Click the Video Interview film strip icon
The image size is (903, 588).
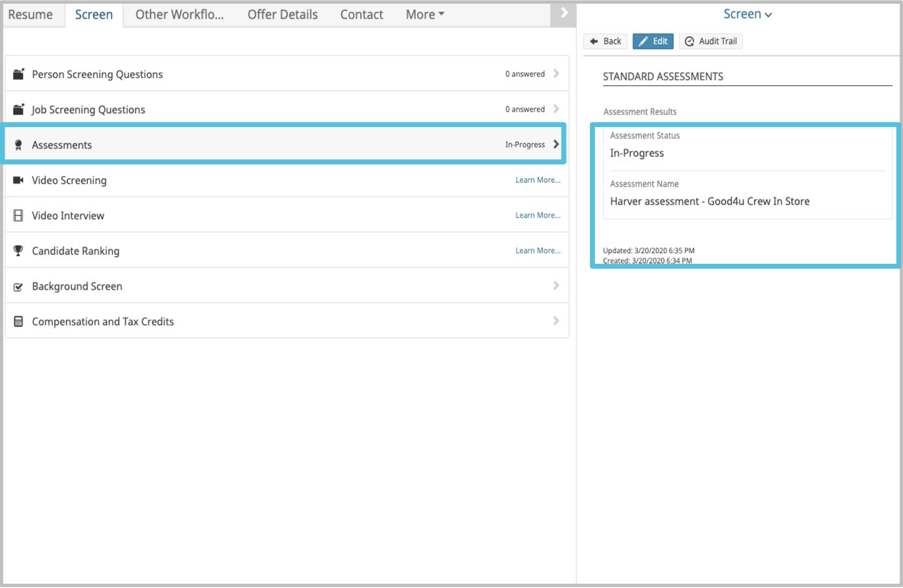(18, 215)
